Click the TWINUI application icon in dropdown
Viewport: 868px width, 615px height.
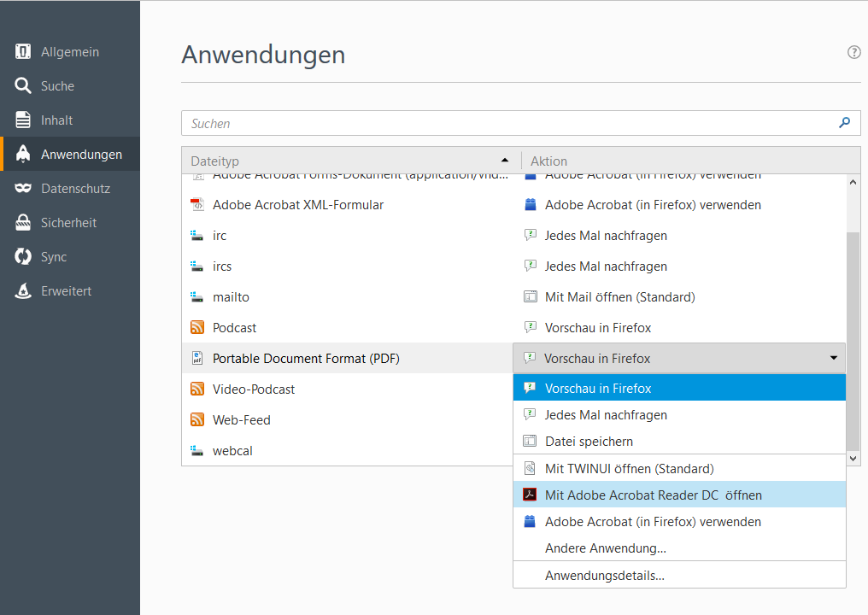coord(530,468)
